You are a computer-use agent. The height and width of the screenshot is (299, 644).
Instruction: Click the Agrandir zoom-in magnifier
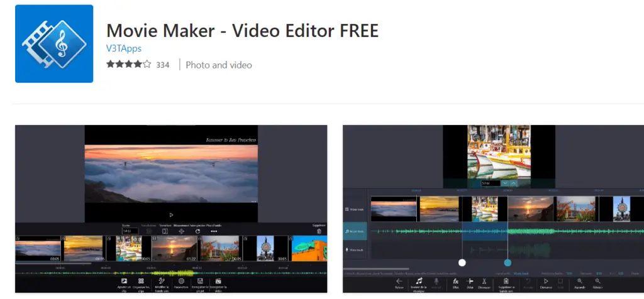pyautogui.click(x=580, y=281)
